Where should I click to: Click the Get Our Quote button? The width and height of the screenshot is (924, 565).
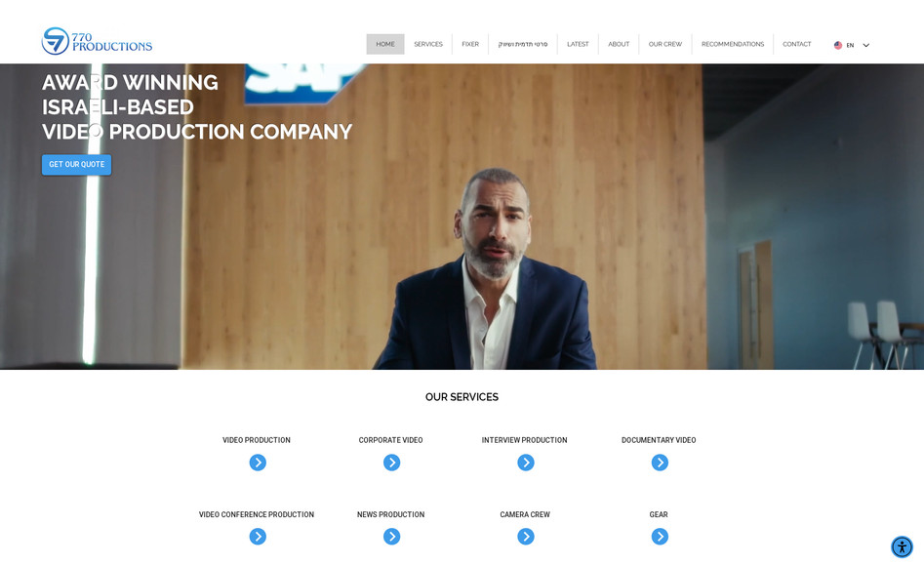[x=77, y=164]
